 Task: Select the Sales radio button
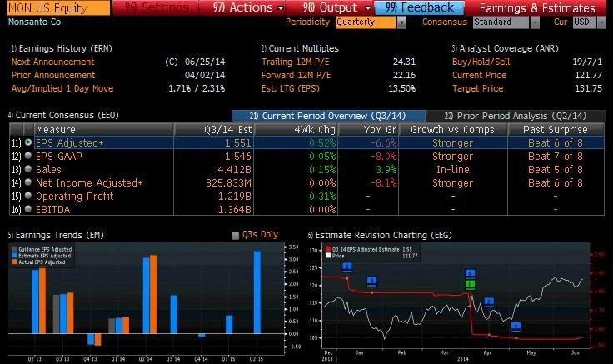click(x=28, y=169)
